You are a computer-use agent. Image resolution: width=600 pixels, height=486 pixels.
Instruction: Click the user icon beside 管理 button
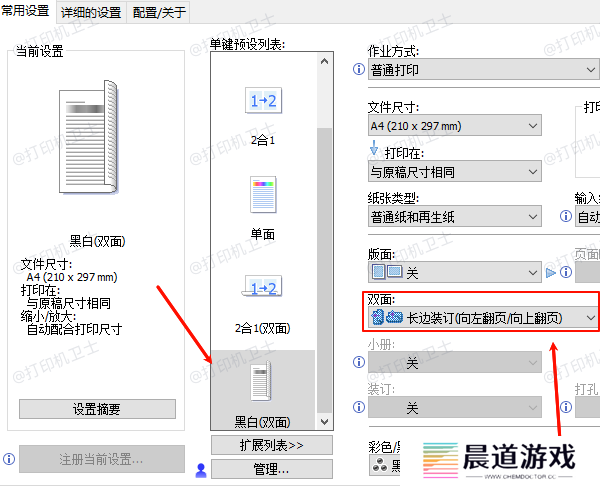click(x=201, y=470)
